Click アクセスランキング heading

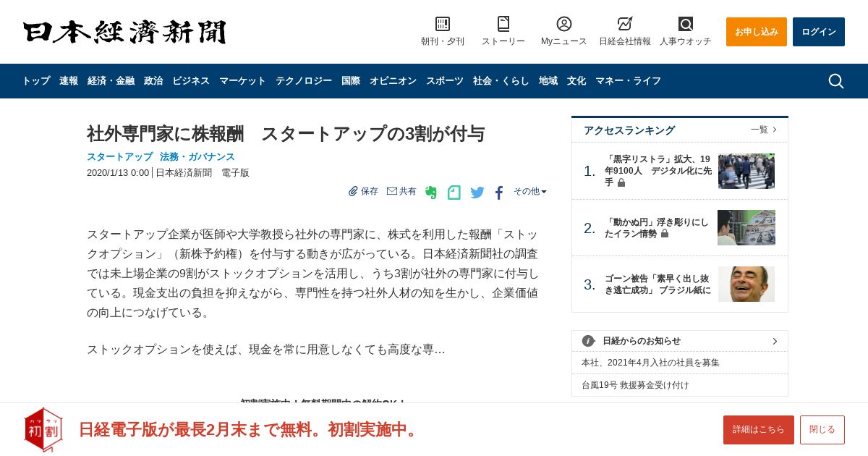(x=629, y=130)
